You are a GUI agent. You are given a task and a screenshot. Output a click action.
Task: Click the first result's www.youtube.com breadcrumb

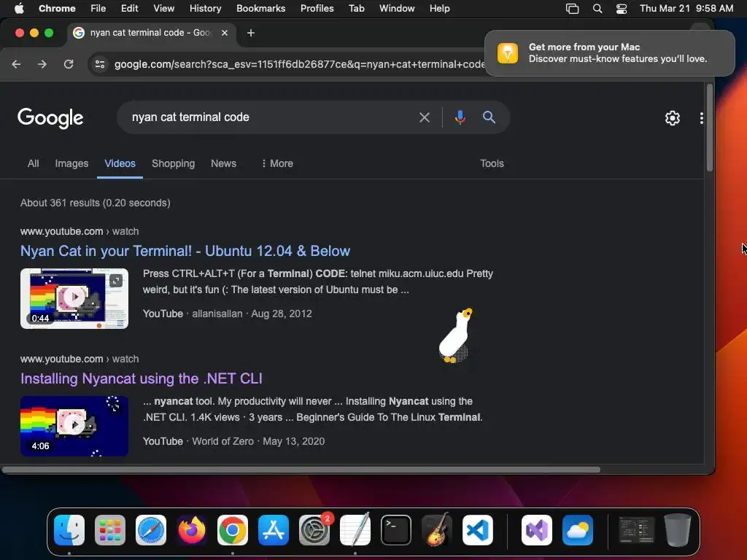tap(61, 231)
